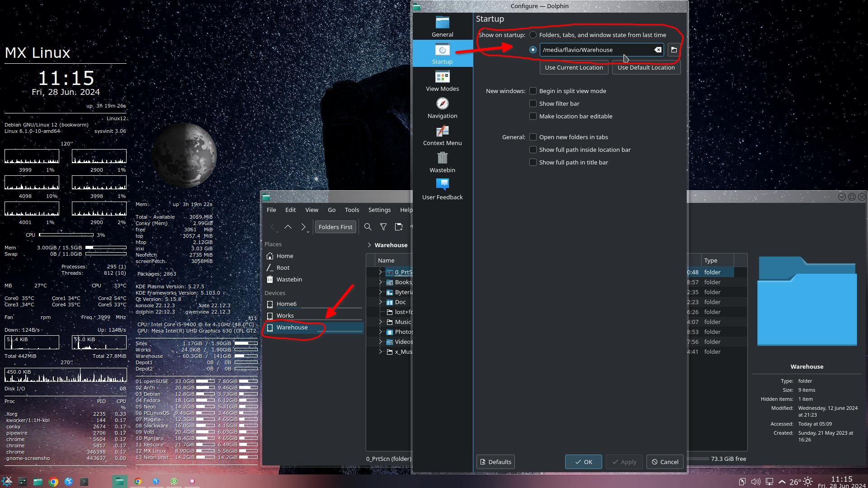Click search magnifier in Dolphin toolbar
This screenshot has height=488, width=868.
click(x=368, y=227)
